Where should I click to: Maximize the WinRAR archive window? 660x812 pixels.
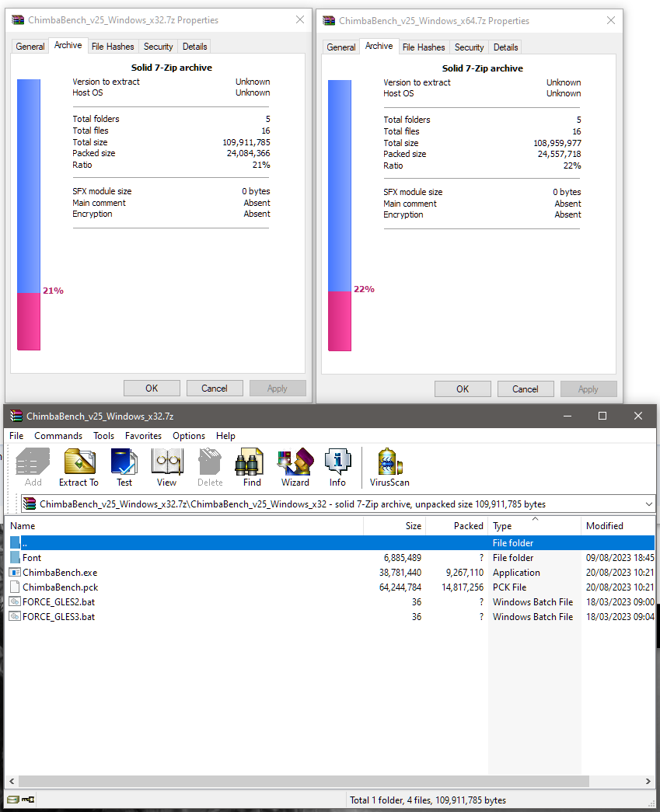point(602,416)
